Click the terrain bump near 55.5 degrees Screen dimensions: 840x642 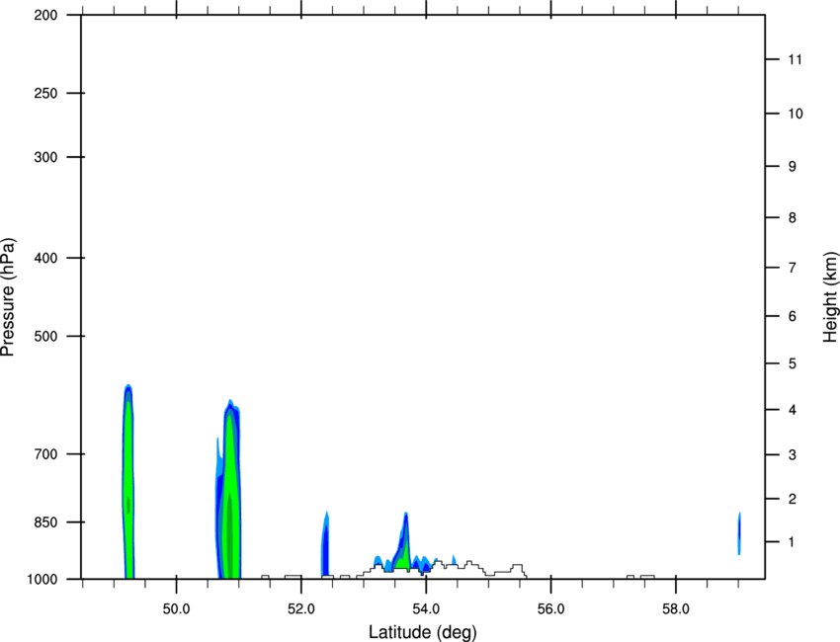(517, 570)
